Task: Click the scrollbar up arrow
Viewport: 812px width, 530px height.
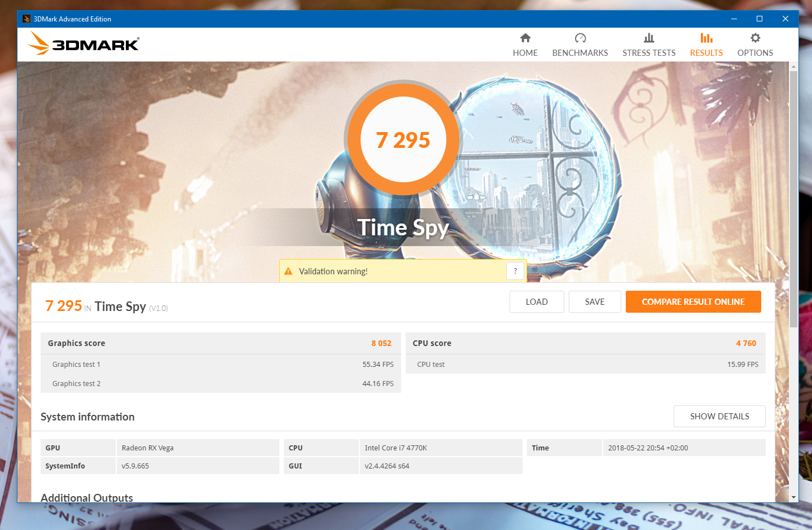Action: 794,67
